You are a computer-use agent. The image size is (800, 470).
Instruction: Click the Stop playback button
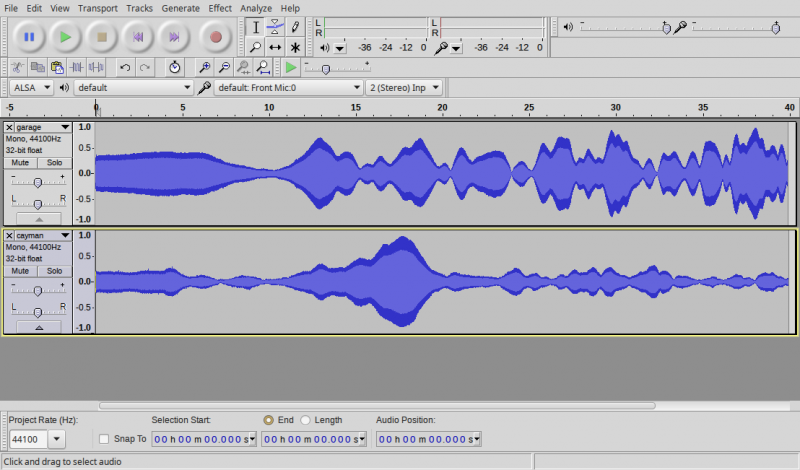101,37
